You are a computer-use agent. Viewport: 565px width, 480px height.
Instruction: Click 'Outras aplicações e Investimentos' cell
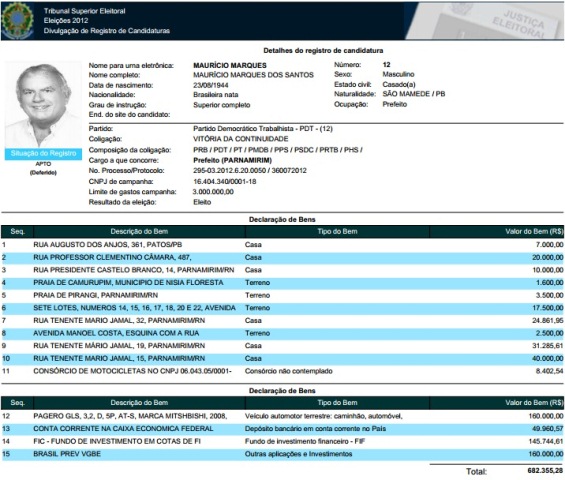298,454
